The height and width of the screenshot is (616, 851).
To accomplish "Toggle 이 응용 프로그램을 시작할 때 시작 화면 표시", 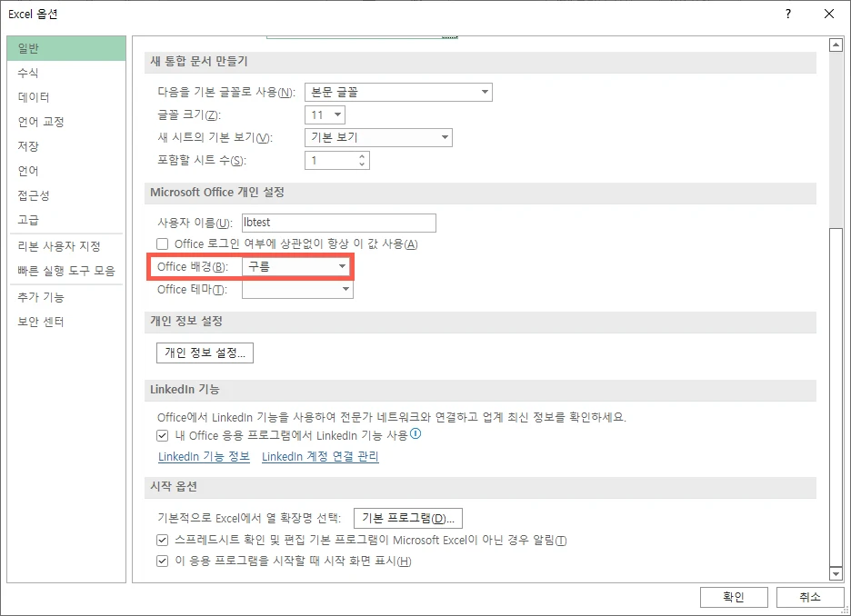I will click(162, 561).
